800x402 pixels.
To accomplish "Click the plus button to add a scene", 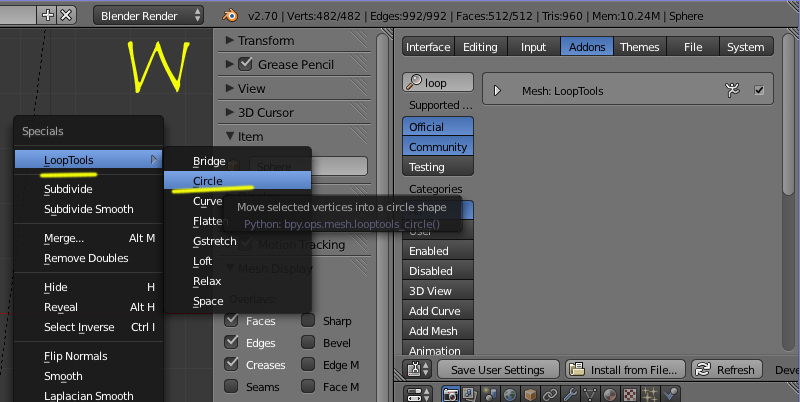I will (x=47, y=15).
